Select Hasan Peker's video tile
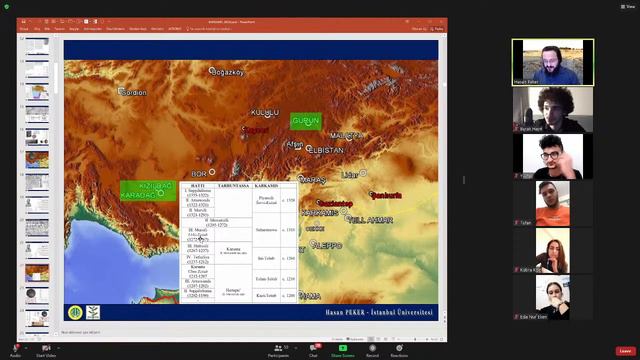This screenshot has height=360, width=640. (x=553, y=62)
